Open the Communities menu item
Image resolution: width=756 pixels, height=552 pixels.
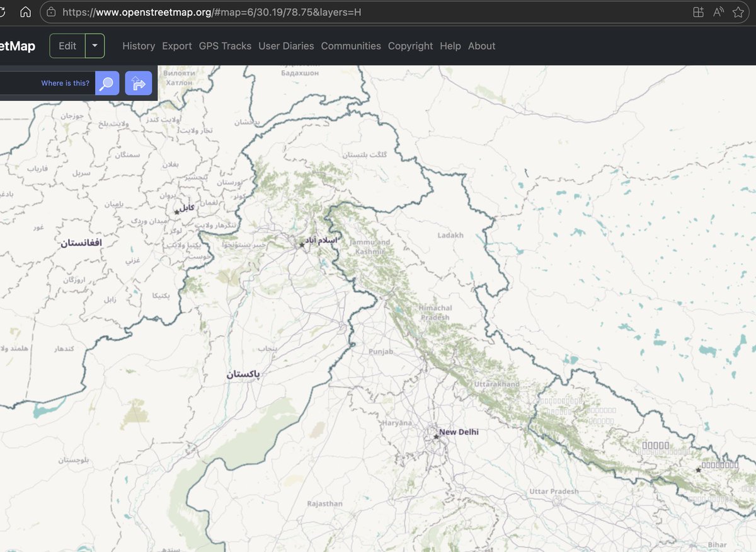click(351, 46)
